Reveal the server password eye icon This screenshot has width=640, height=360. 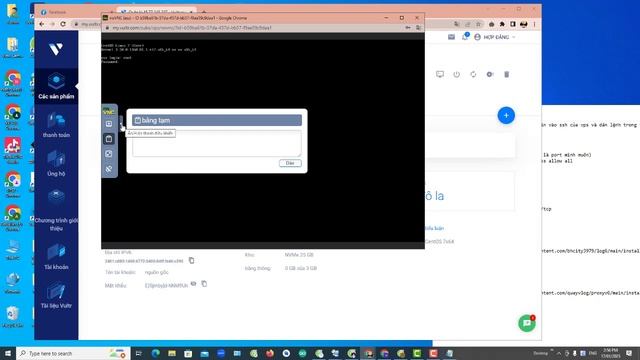(x=193, y=284)
